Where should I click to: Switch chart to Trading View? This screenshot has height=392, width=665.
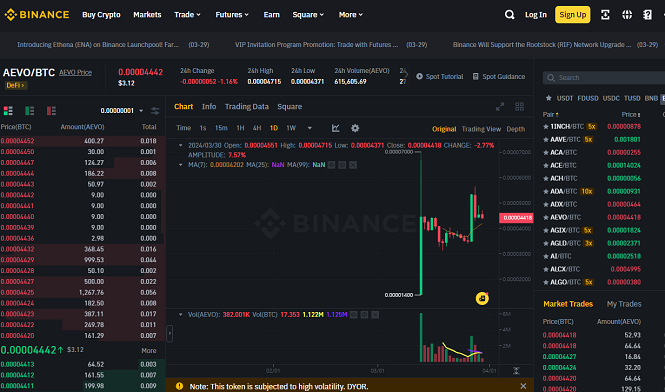[481, 129]
